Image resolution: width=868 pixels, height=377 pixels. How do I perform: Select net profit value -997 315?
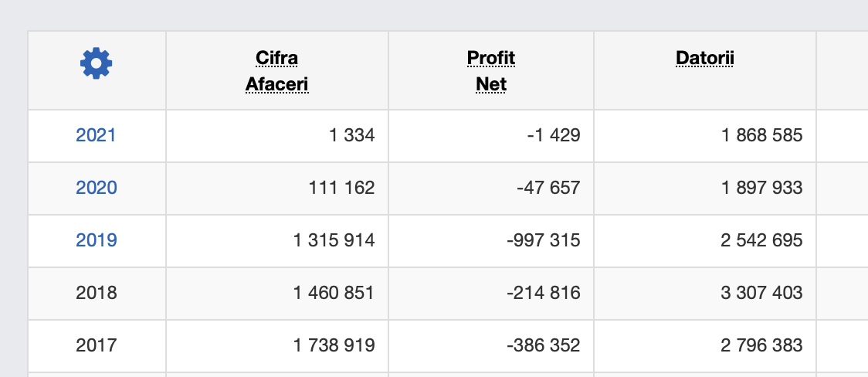544,240
